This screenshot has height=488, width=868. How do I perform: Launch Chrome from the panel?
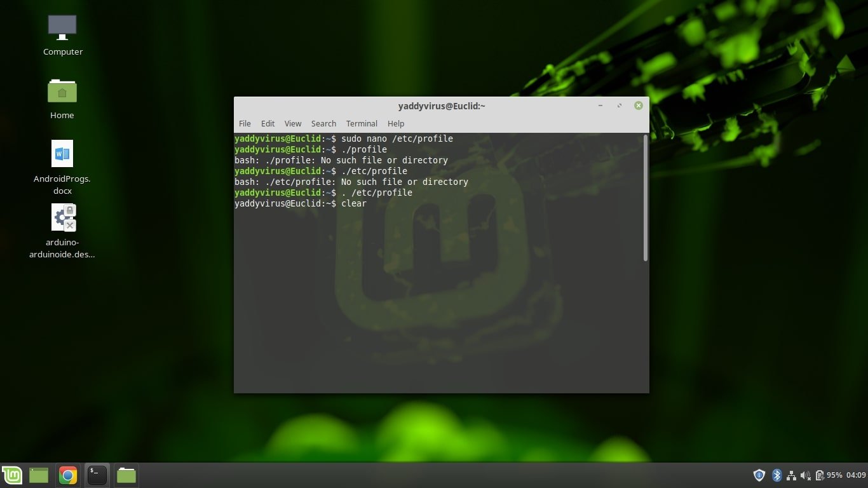point(68,475)
